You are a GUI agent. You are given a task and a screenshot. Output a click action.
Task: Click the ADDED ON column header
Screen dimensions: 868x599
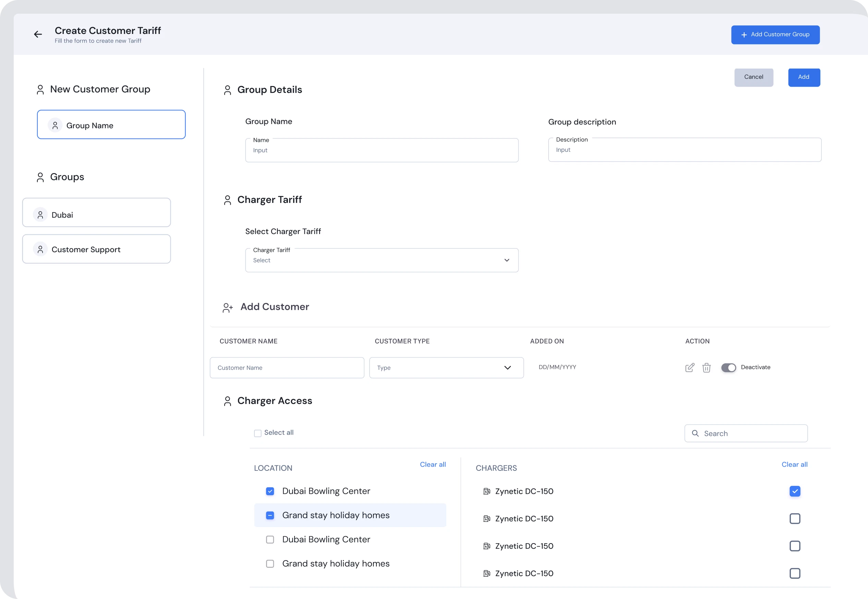pos(547,341)
